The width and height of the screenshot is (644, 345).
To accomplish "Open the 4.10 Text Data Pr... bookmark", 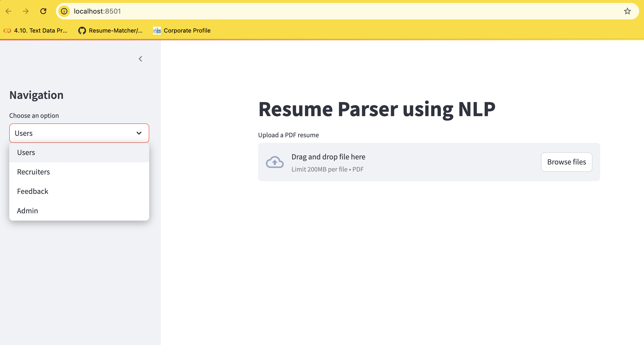I will (x=35, y=31).
